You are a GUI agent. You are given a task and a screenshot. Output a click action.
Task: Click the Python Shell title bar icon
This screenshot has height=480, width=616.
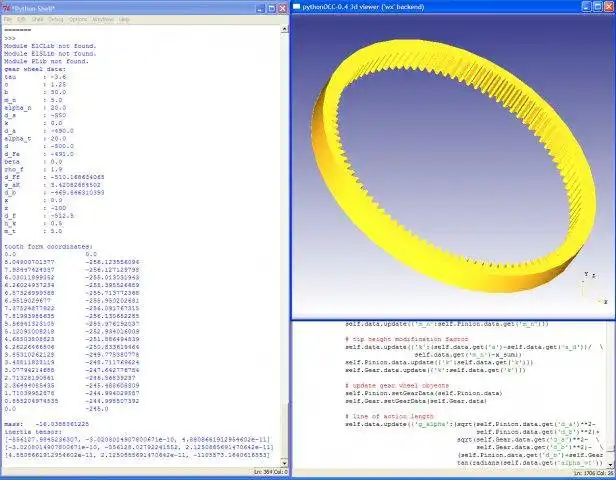click(x=6, y=8)
